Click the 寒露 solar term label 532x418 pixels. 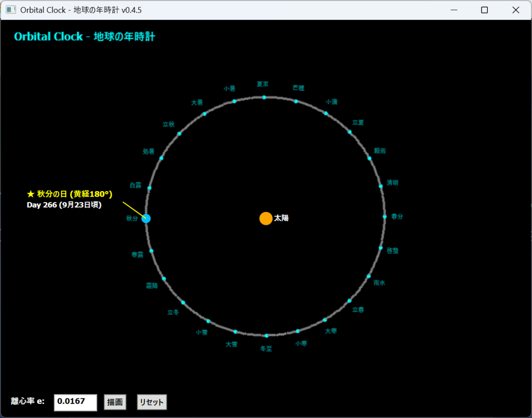[x=137, y=254]
